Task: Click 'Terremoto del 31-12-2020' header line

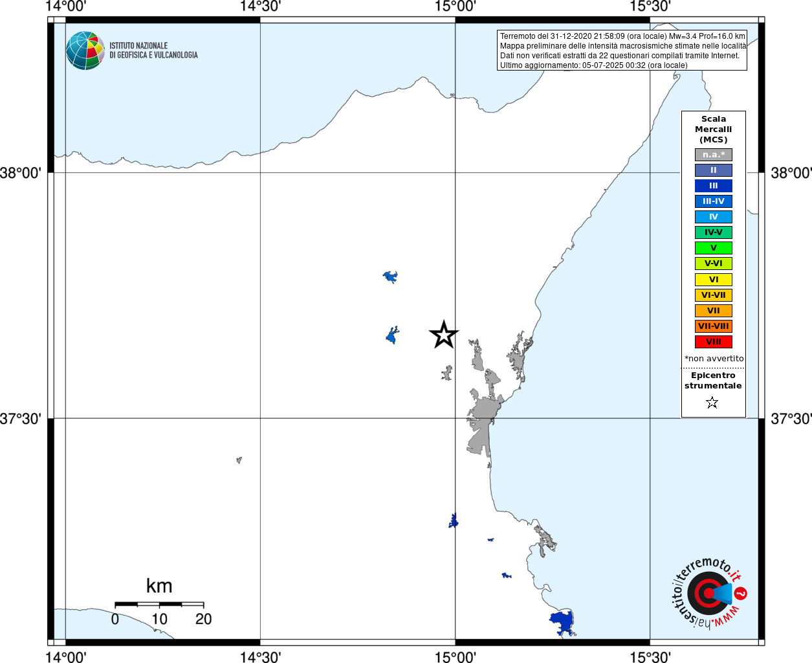Action: [622, 36]
